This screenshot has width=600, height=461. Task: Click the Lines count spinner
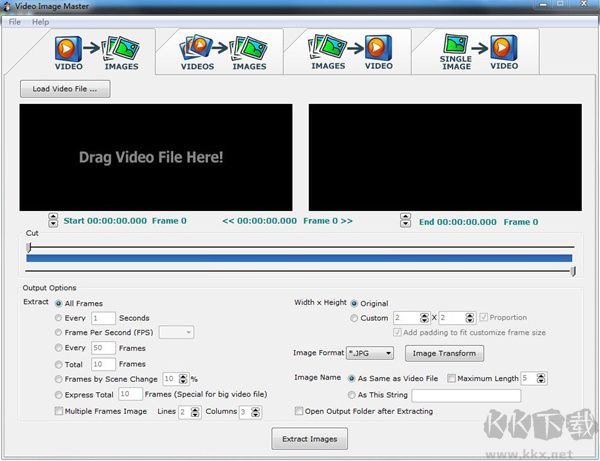195,412
